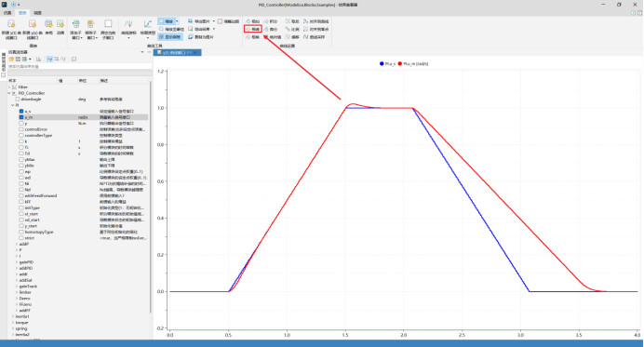Select the zoom magnifier tool in ribbon

point(167,21)
